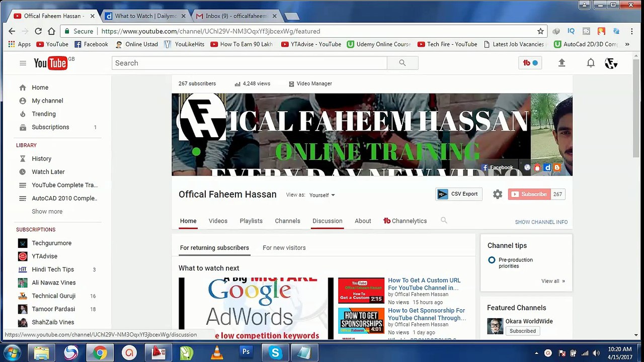Open the TubeBuddy toolbar icon
Image resolution: width=644 pixels, height=362 pixels.
(530, 63)
